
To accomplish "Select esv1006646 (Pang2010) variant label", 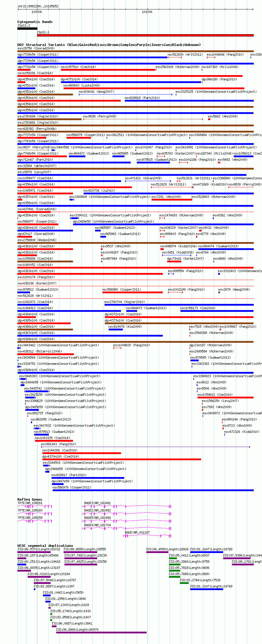I will tap(225, 54).
